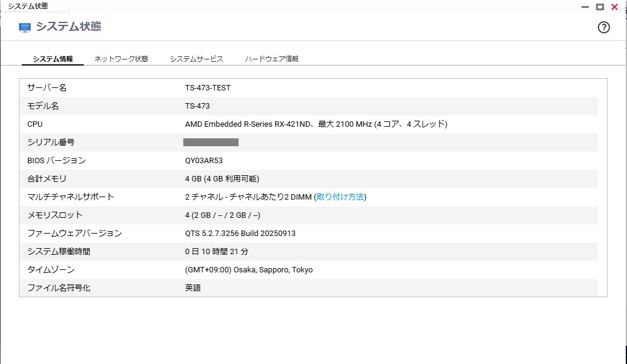Show the ハードウェア情報 tab
This screenshot has height=364, width=627.
pyautogui.click(x=272, y=59)
